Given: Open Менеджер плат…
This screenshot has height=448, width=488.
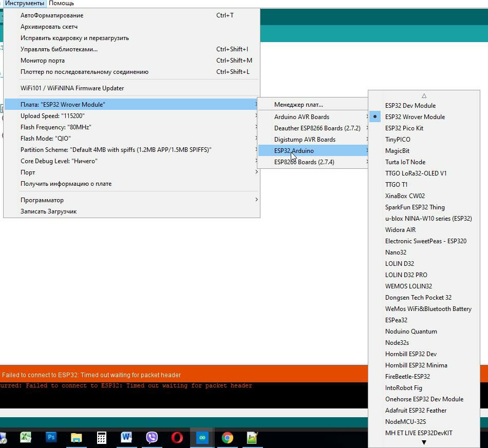Looking at the screenshot, I should tap(313, 105).
